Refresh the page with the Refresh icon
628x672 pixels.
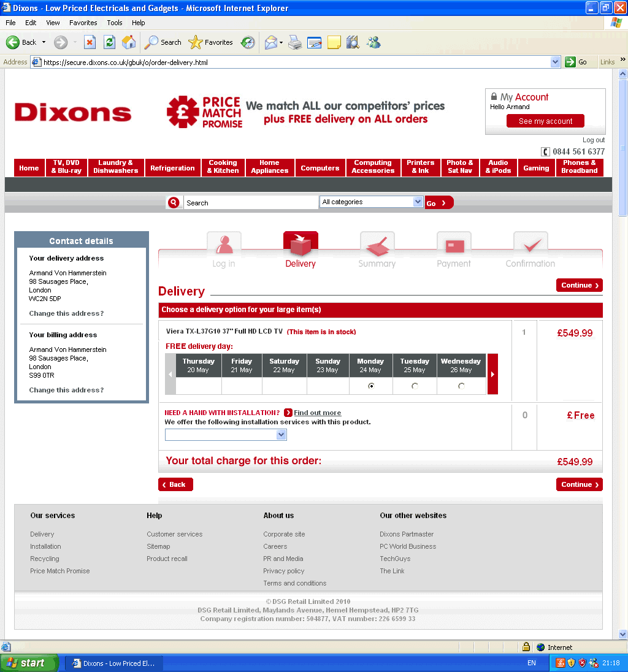pyautogui.click(x=109, y=42)
